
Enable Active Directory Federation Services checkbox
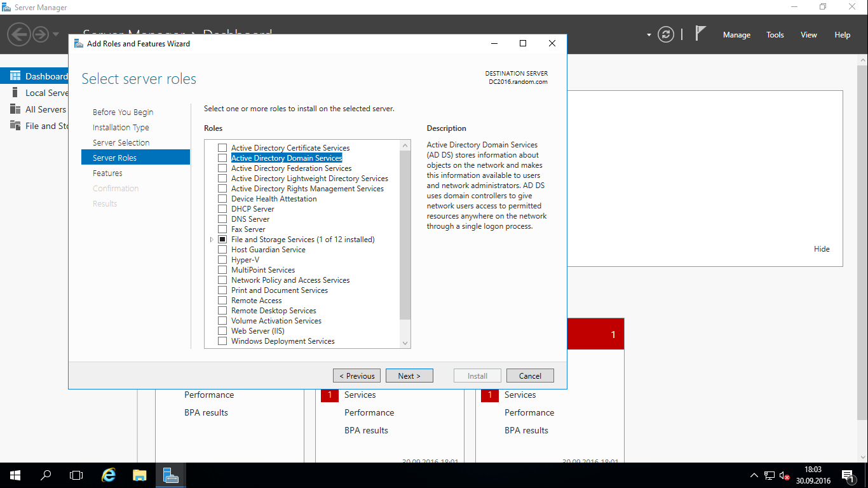coord(222,168)
